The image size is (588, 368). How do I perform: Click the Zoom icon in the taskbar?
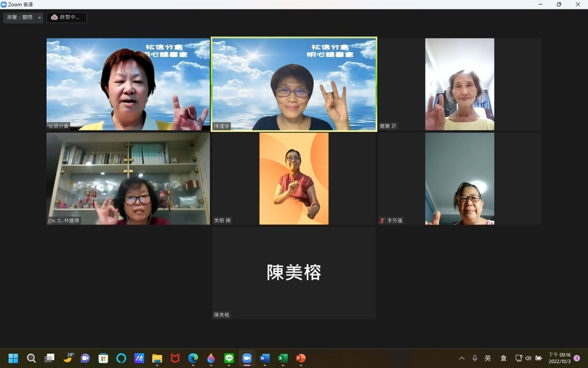[x=247, y=358]
